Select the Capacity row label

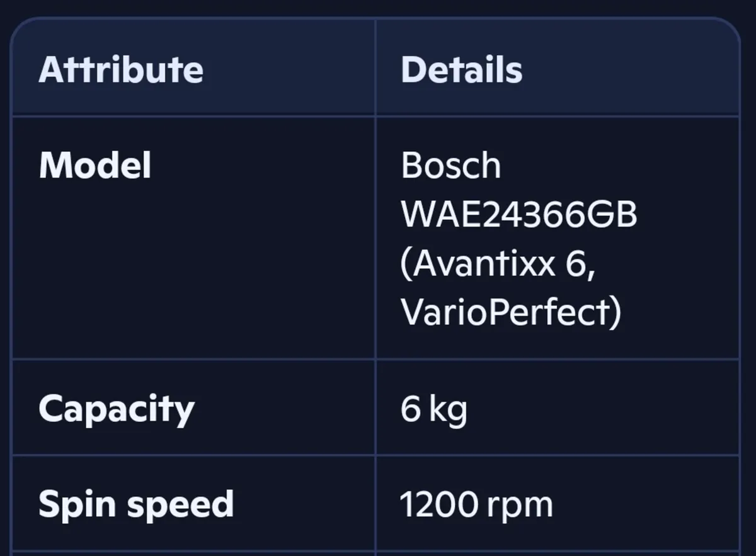point(117,409)
